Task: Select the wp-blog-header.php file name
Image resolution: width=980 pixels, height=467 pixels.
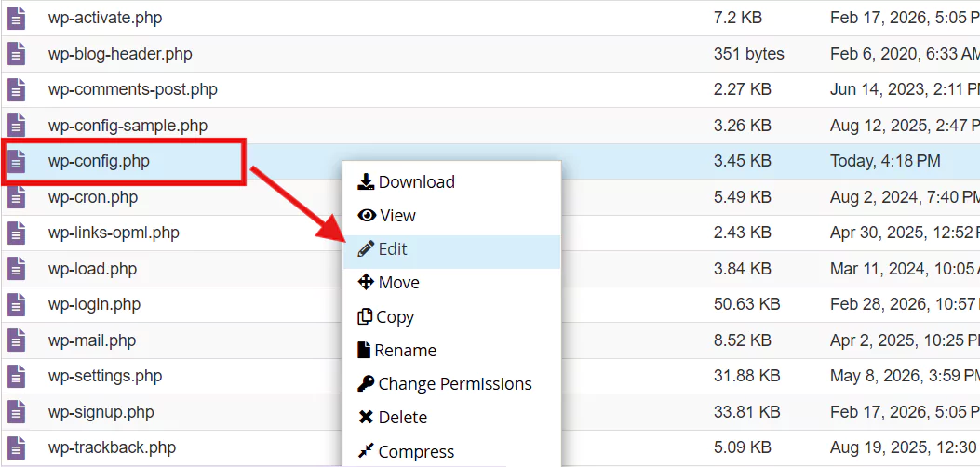Action: (120, 54)
